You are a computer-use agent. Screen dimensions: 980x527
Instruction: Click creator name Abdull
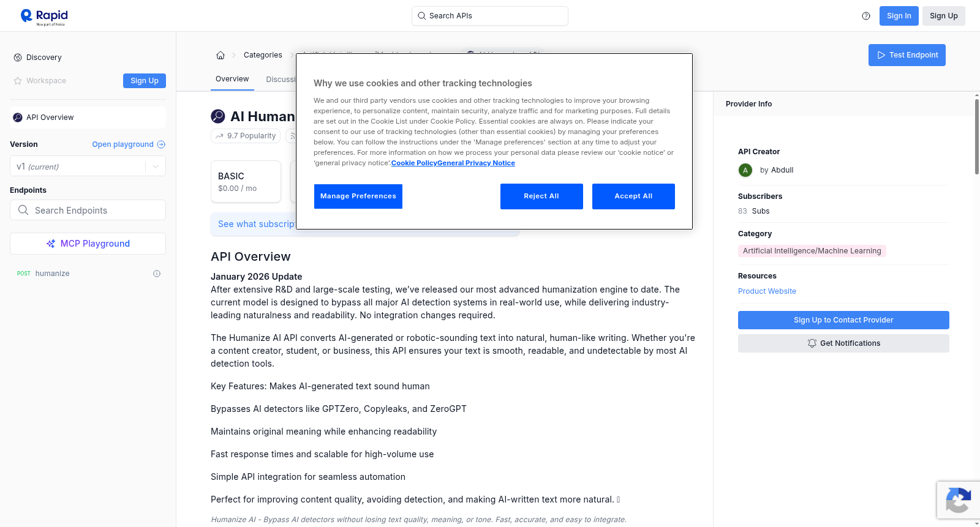point(782,170)
